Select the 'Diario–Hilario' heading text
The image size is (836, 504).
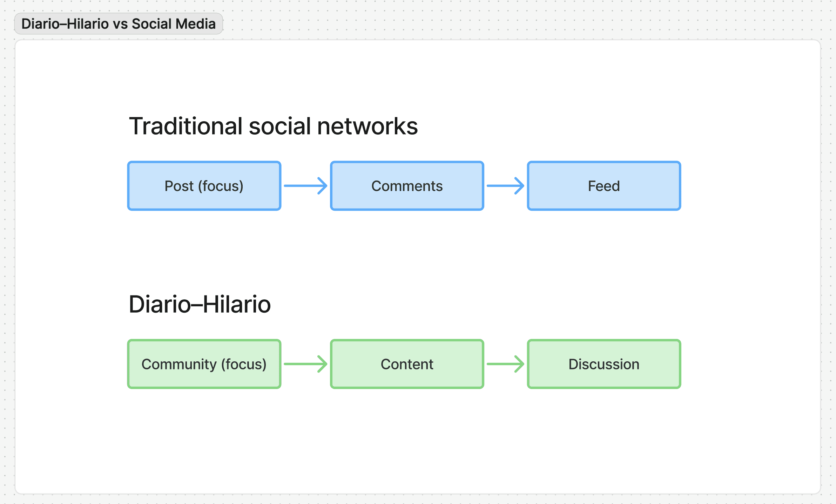pos(200,304)
